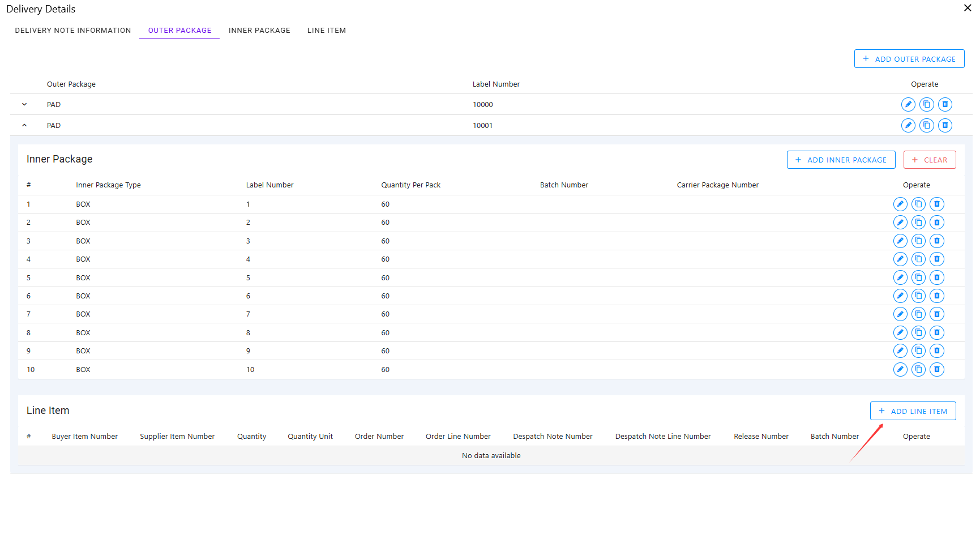Copy outer package with label 10000

click(926, 105)
